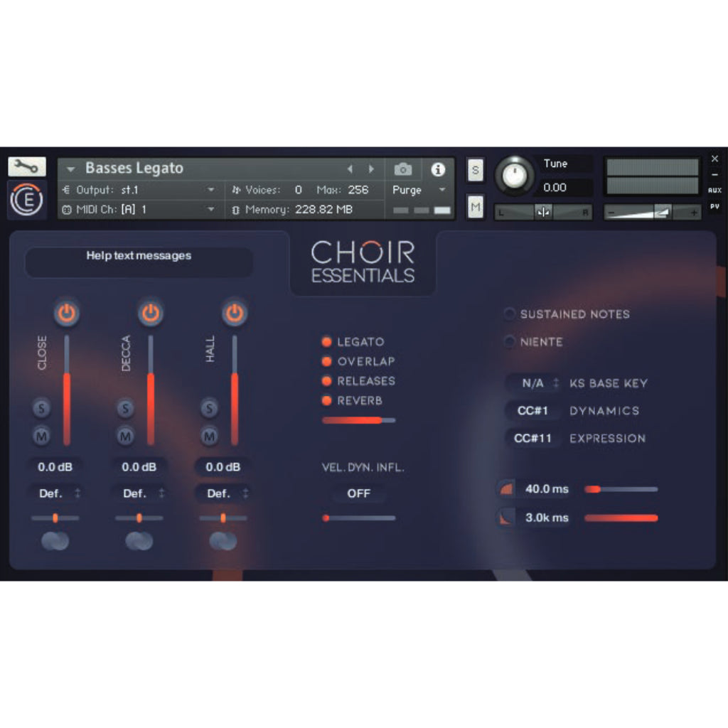Take a snapshot using the camera icon

[x=403, y=170]
